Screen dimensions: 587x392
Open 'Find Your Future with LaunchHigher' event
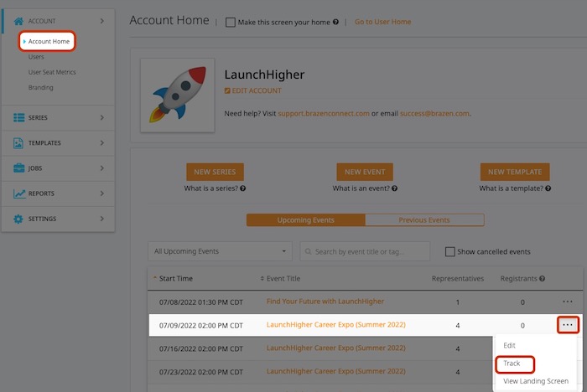pyautogui.click(x=325, y=302)
